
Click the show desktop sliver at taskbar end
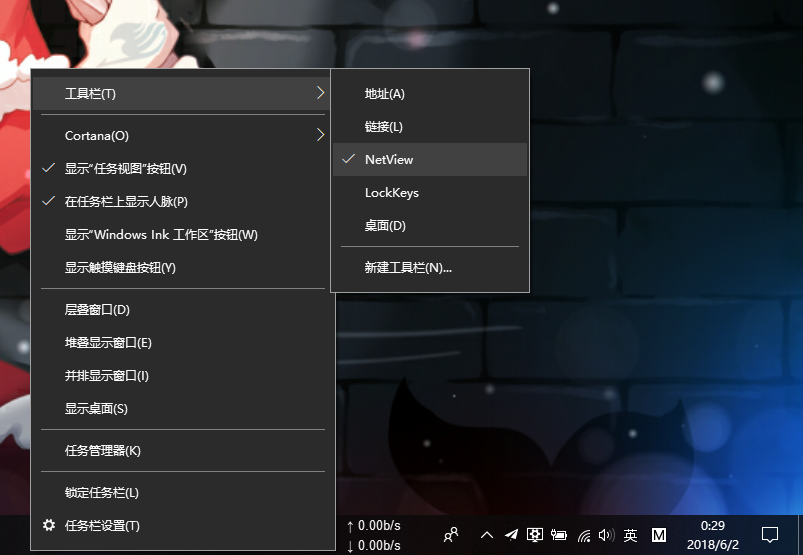click(800, 535)
